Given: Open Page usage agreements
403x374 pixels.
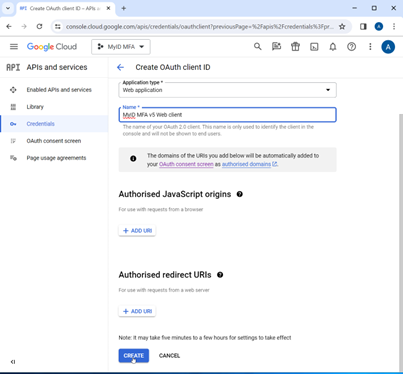Looking at the screenshot, I should (x=56, y=158).
